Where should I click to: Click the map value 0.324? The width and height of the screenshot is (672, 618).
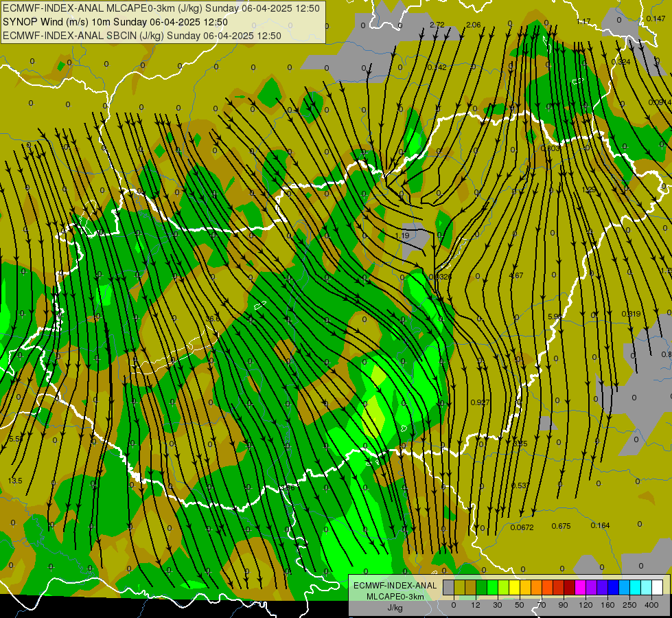621,62
